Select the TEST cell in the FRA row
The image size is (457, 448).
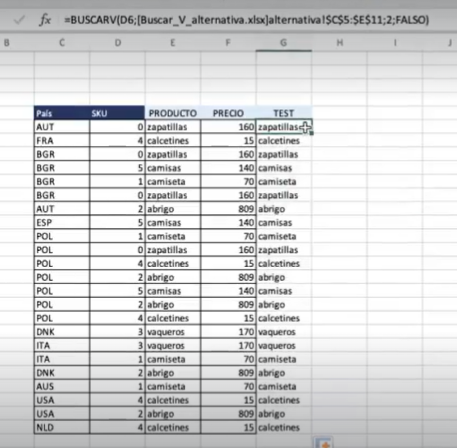pos(284,141)
